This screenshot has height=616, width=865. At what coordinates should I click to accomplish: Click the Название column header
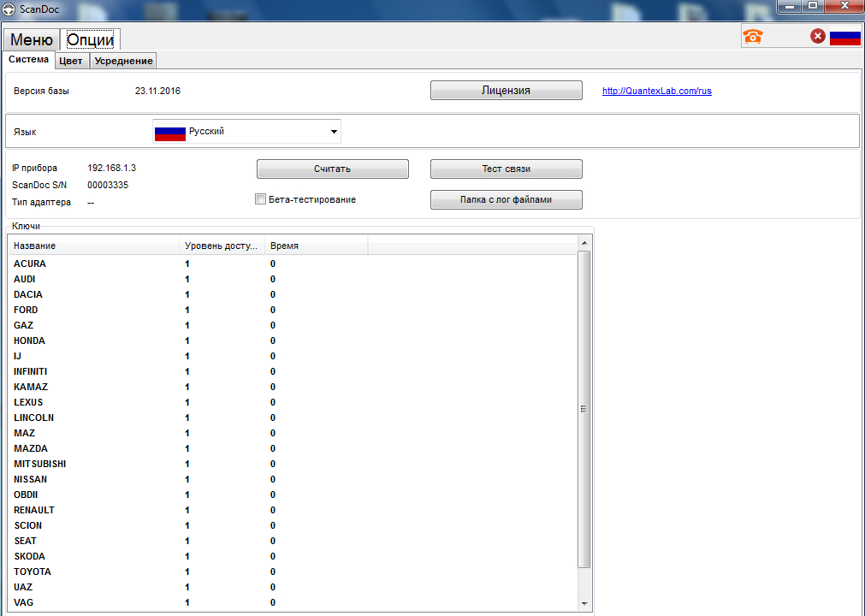pyautogui.click(x=93, y=246)
